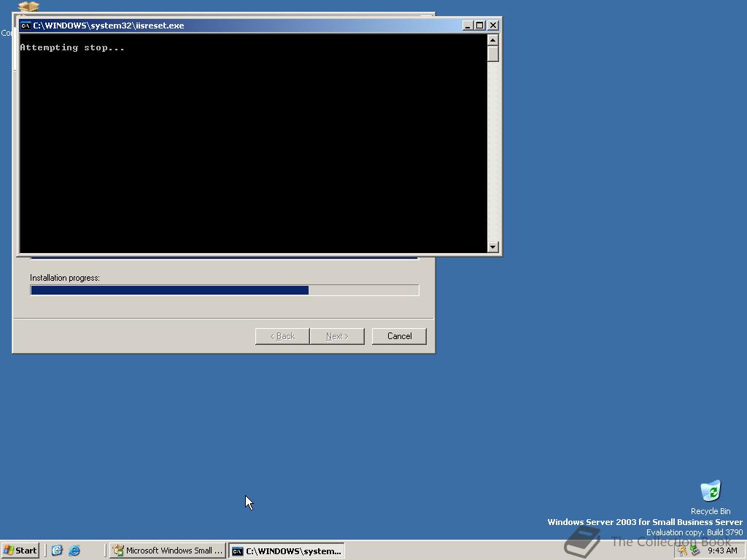
Task: Open the Start menu
Action: pyautogui.click(x=20, y=551)
